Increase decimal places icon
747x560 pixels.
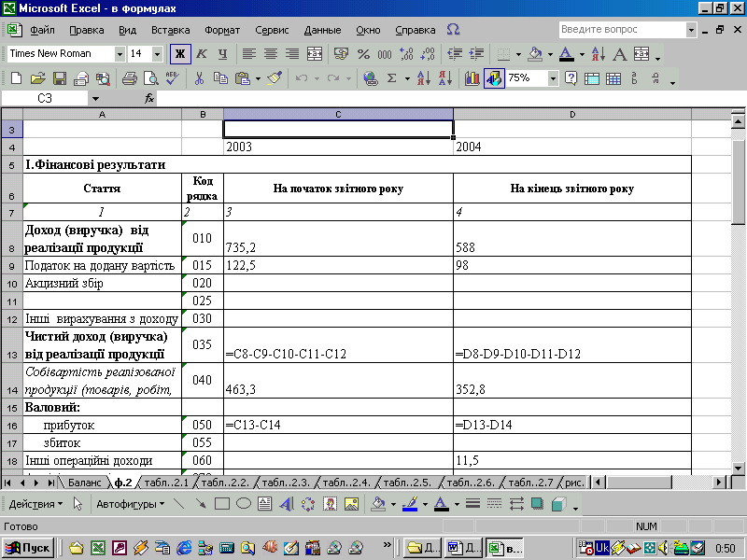pos(406,54)
